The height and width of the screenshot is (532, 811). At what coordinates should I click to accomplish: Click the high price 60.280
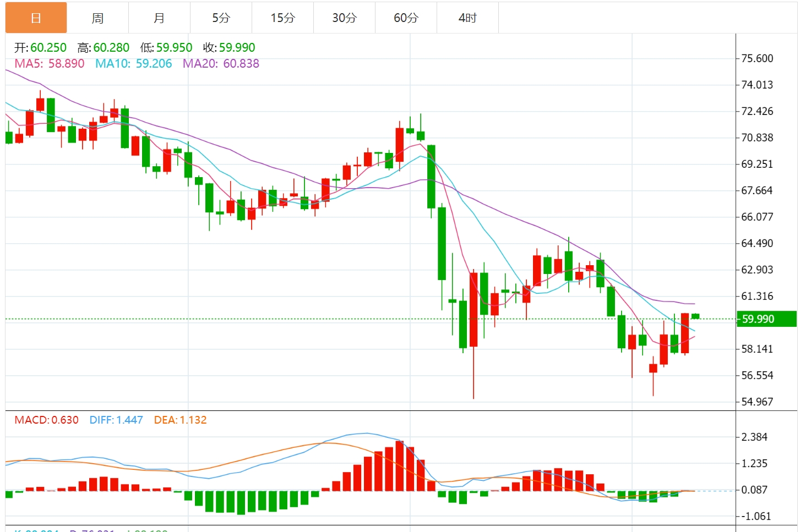(x=111, y=48)
